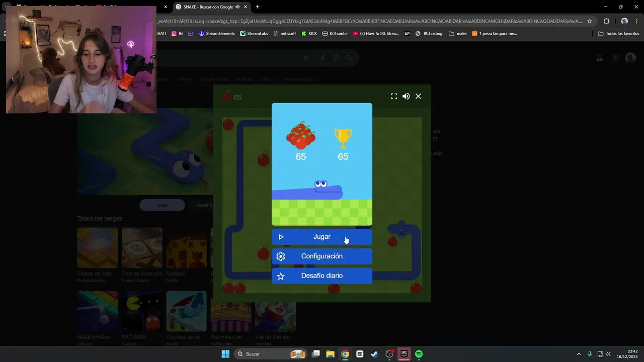Open the antiscuff bookmark

(x=285, y=34)
